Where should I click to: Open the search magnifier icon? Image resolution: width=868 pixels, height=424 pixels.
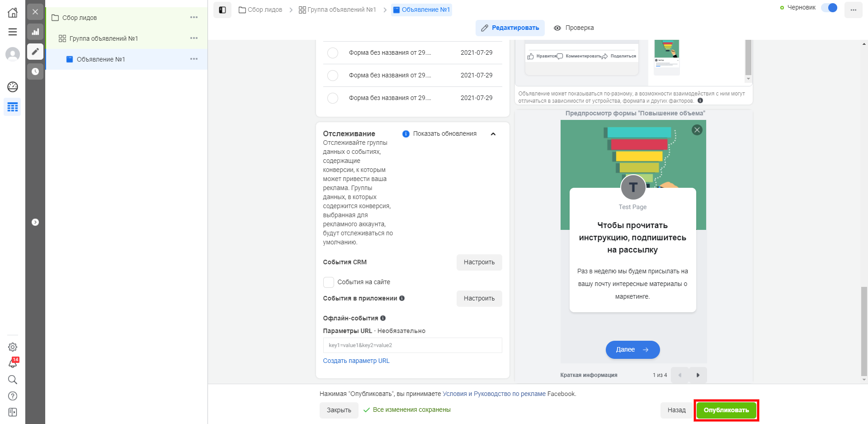click(x=13, y=380)
